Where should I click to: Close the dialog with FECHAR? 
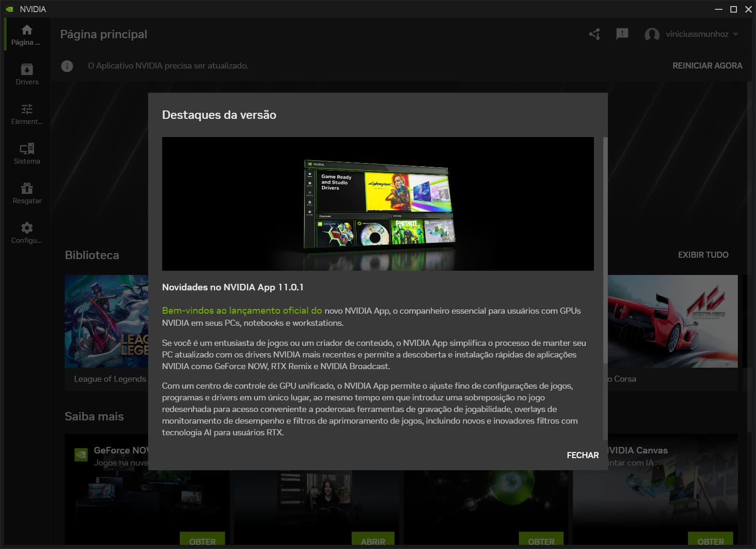pyautogui.click(x=583, y=455)
